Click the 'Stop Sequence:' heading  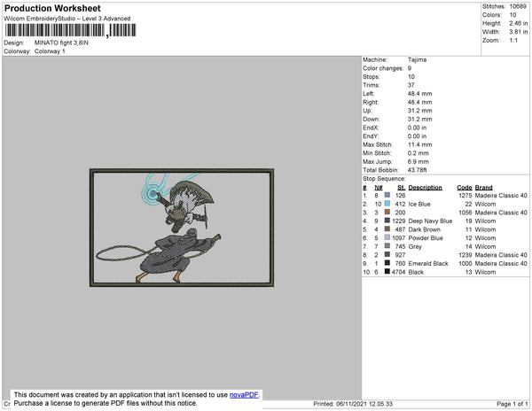point(384,179)
